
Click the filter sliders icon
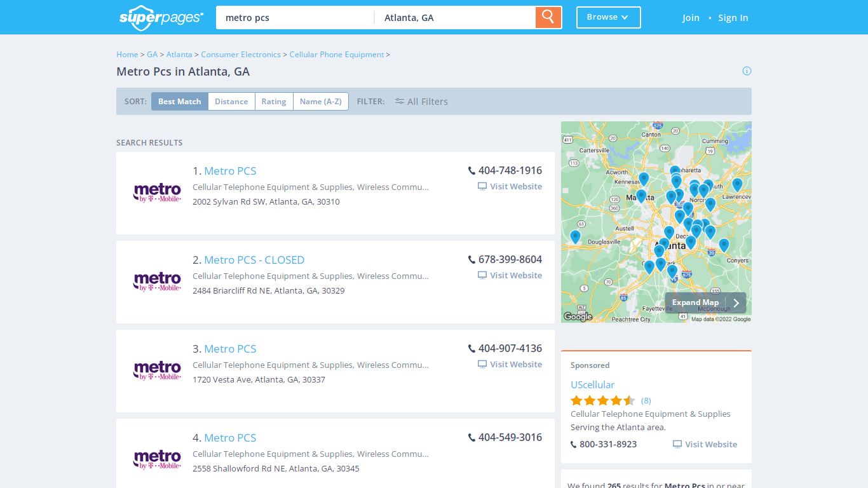click(x=400, y=102)
